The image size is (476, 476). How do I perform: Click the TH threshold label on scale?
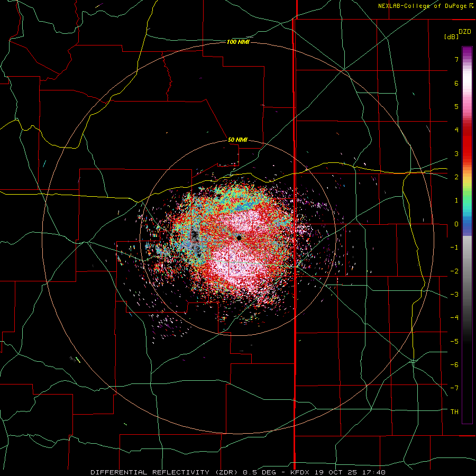(454, 412)
